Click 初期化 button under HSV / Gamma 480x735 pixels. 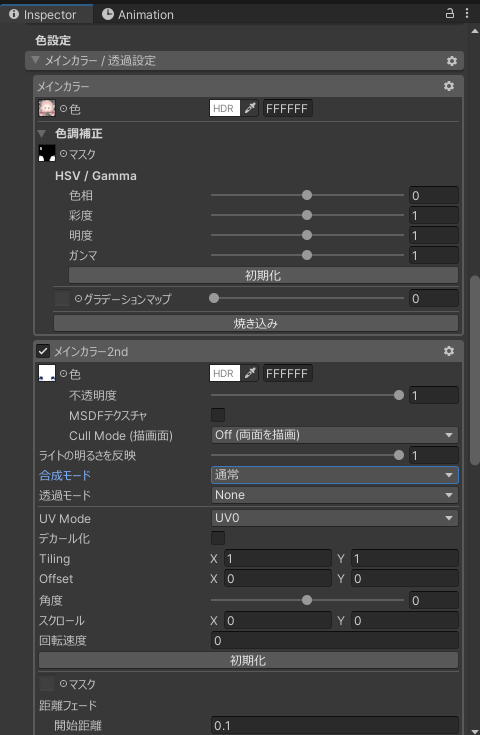pyautogui.click(x=263, y=275)
